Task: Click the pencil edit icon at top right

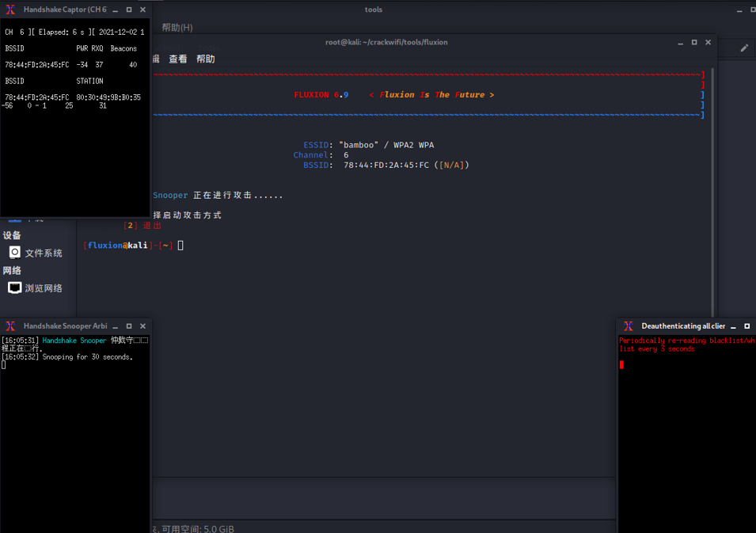Action: [744, 48]
